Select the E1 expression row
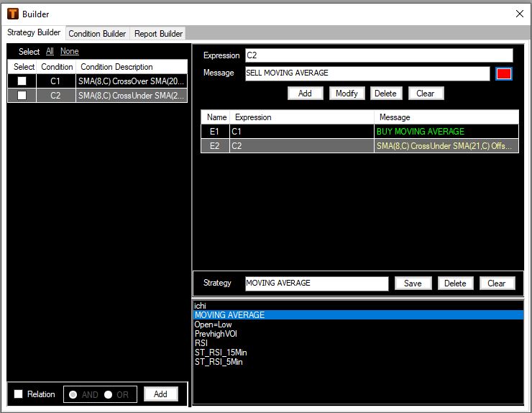This screenshot has height=413, width=532. [359, 132]
